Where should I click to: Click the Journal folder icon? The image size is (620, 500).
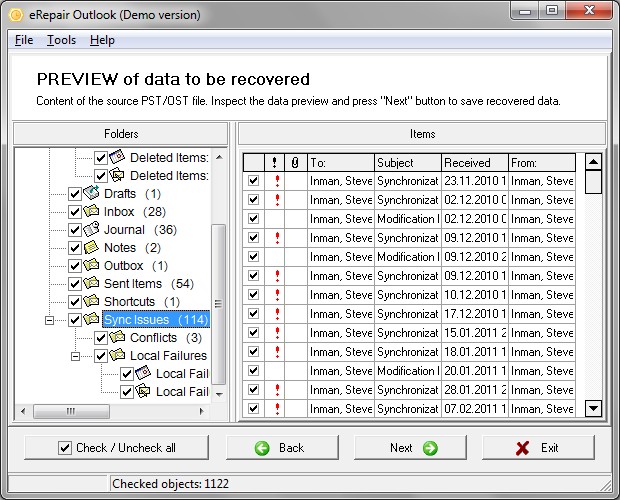[91, 229]
